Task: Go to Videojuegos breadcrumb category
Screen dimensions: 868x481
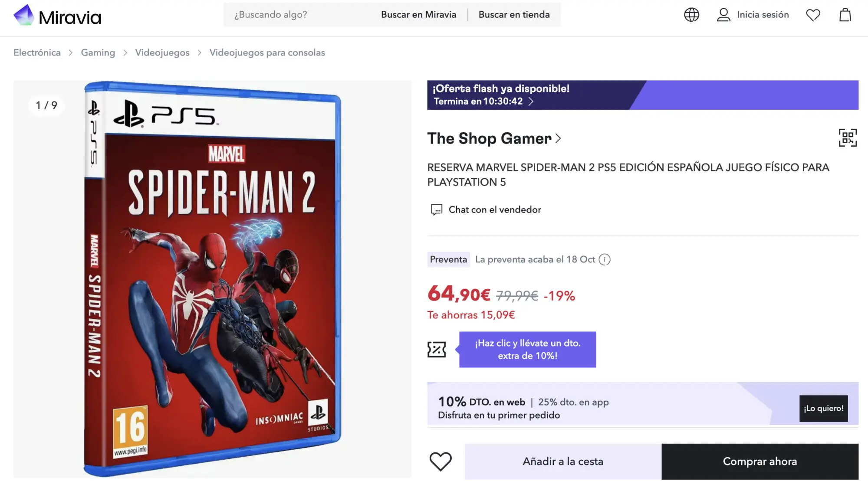Action: [162, 52]
